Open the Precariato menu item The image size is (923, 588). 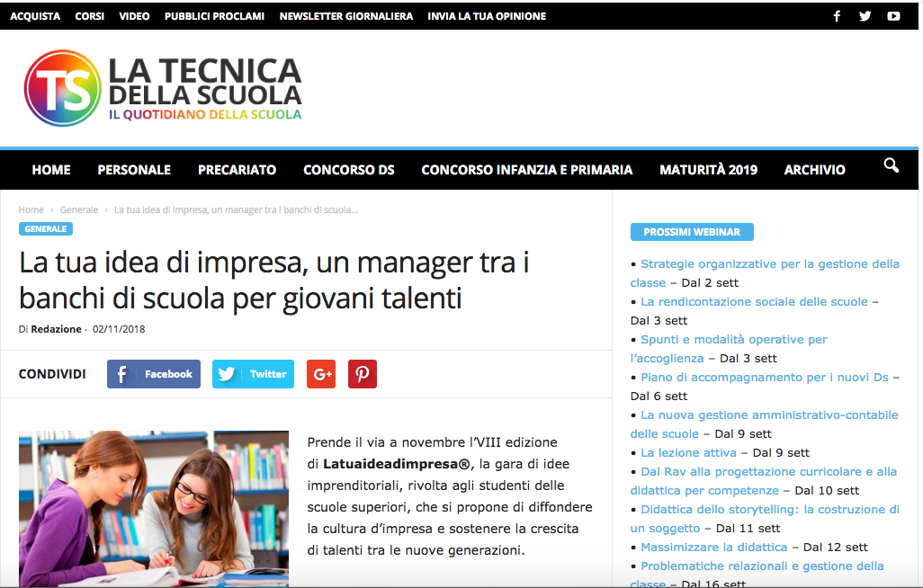point(237,170)
